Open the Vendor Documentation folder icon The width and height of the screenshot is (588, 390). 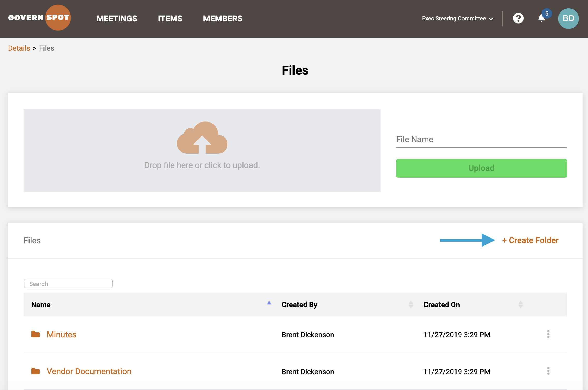click(x=35, y=371)
